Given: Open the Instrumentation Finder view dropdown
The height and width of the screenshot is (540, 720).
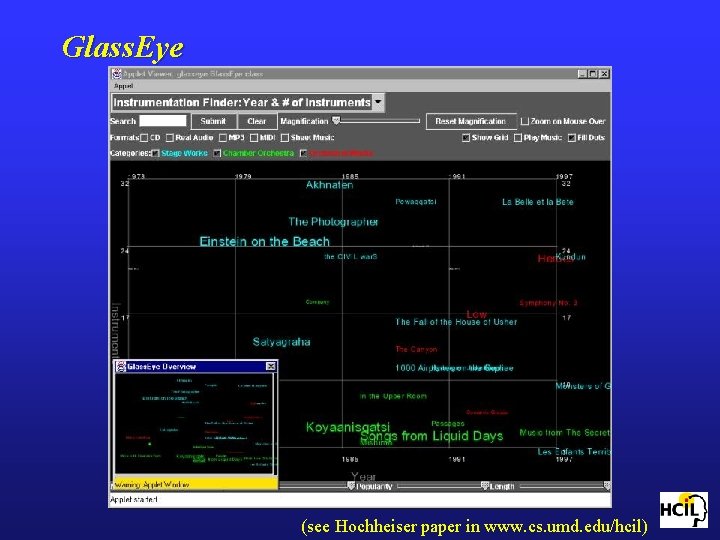Looking at the screenshot, I should [x=248, y=102].
